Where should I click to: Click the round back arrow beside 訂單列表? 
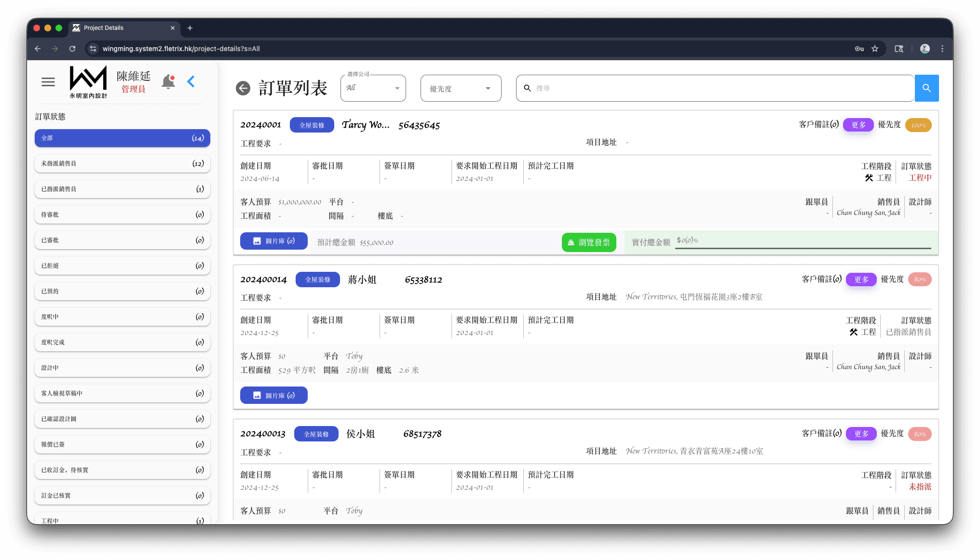243,88
